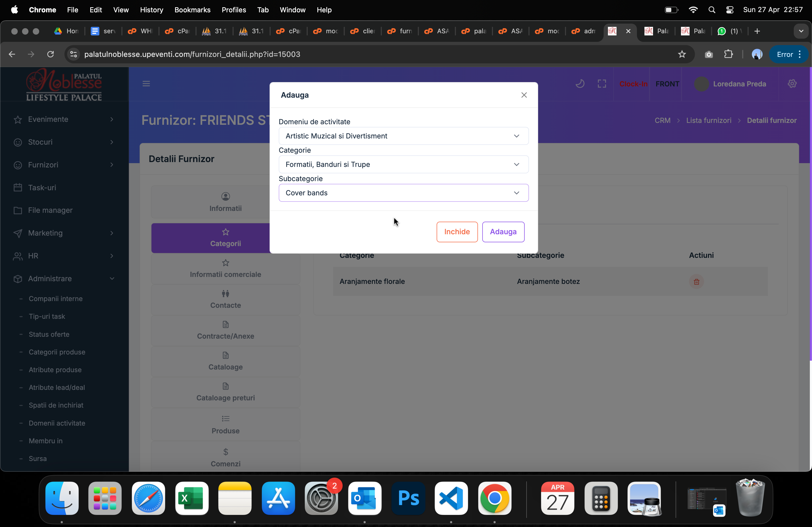Screen dimensions: 812x527
Task: Click the fullscreen expand icon
Action: [602, 83]
